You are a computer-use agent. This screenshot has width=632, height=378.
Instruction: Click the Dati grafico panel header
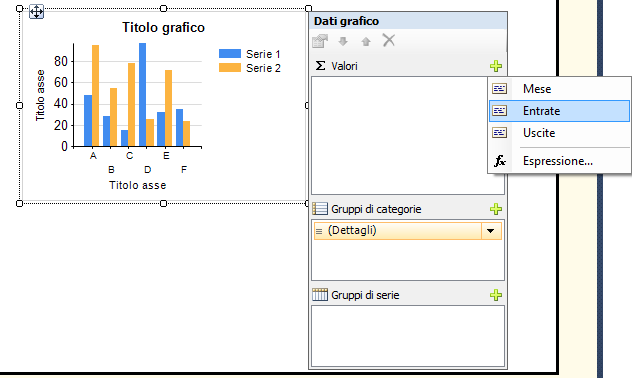(408, 21)
